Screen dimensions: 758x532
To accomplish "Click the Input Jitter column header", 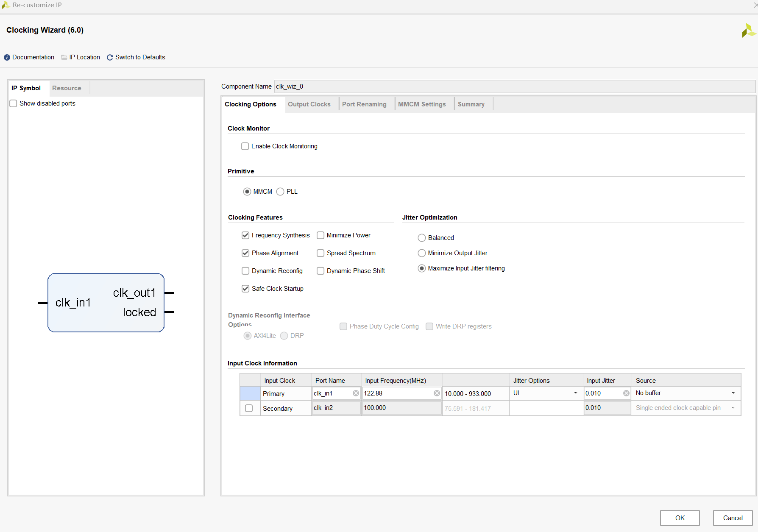I will click(607, 380).
